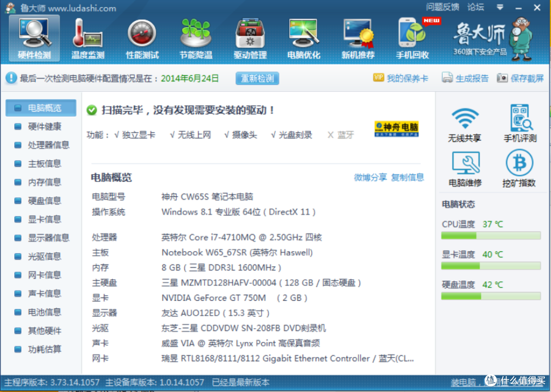This screenshot has width=551, height=392.
Task: Click the 神舟电脑 brand logo
Action: point(396,129)
